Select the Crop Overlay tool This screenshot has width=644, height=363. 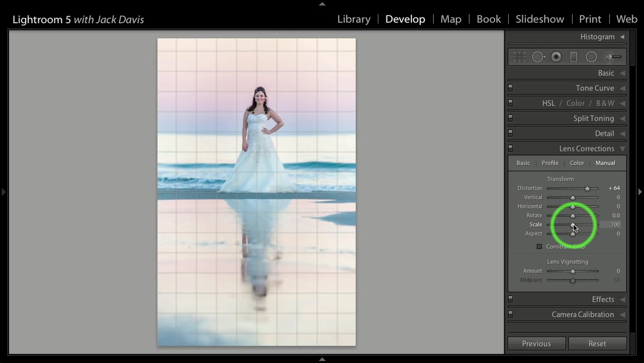pyautogui.click(x=519, y=56)
